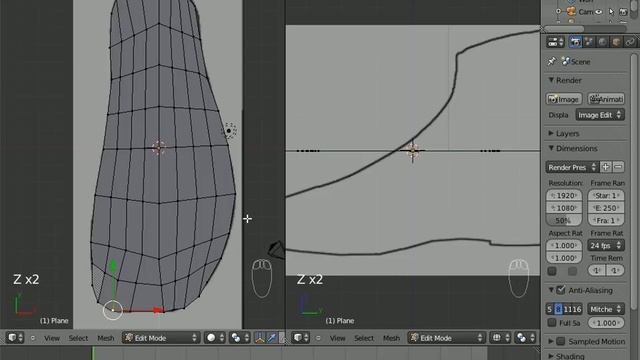Expand the Shading panel
640x360 pixels.
point(551,356)
